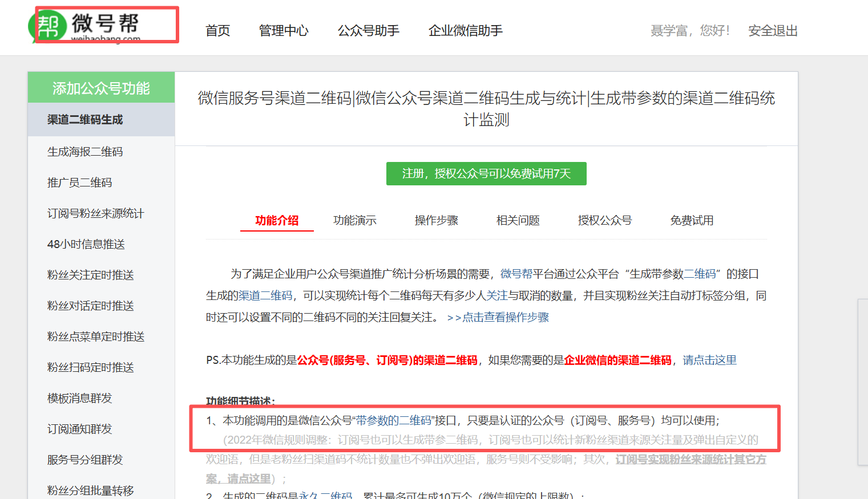Open 粉丝对话定时推送 sidebar item
868x499 pixels.
91,306
